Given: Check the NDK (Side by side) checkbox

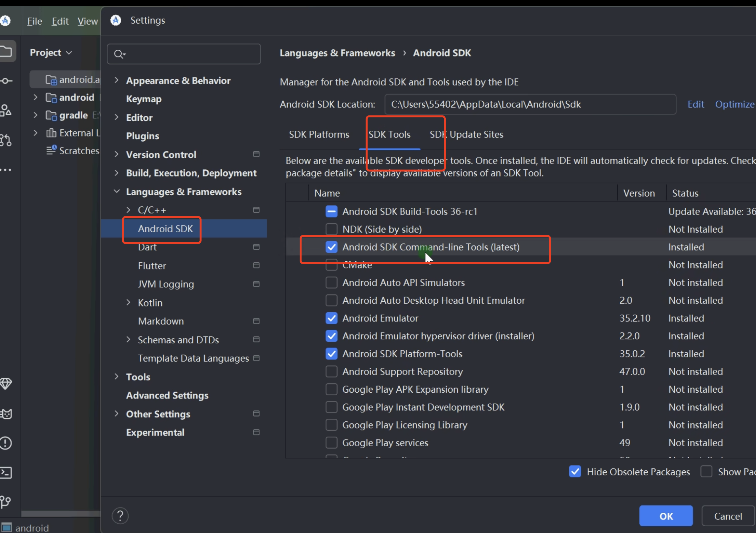Looking at the screenshot, I should click(x=331, y=229).
